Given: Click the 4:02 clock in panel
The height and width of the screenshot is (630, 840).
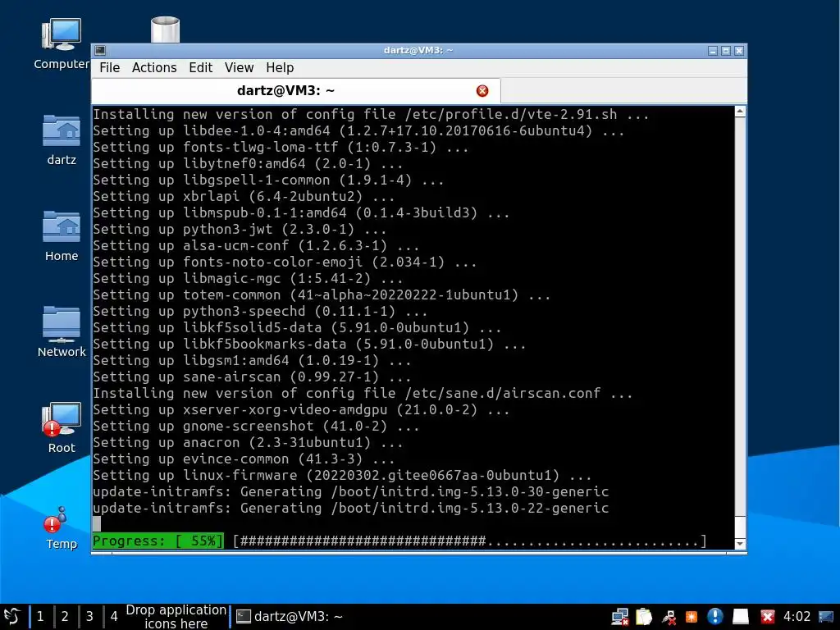Looking at the screenshot, I should 797,617.
